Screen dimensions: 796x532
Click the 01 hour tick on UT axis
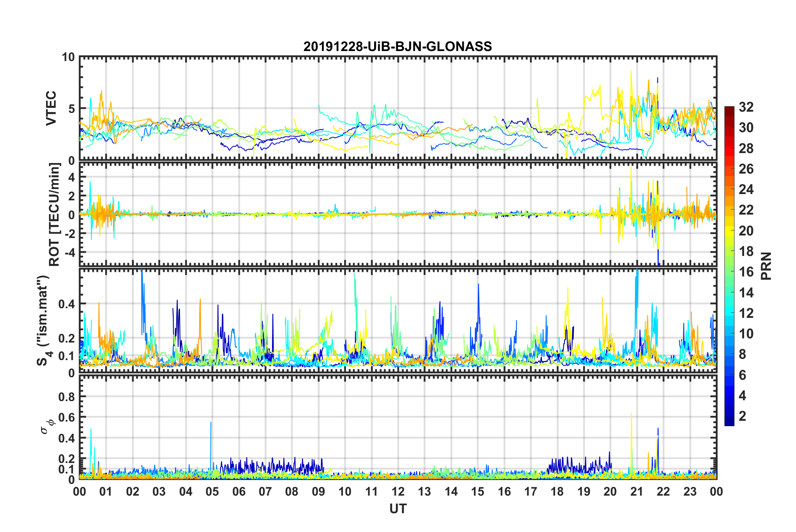(106, 491)
